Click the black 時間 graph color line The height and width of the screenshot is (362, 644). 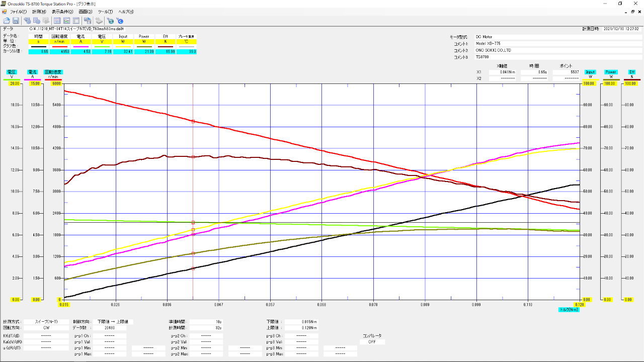tap(38, 46)
